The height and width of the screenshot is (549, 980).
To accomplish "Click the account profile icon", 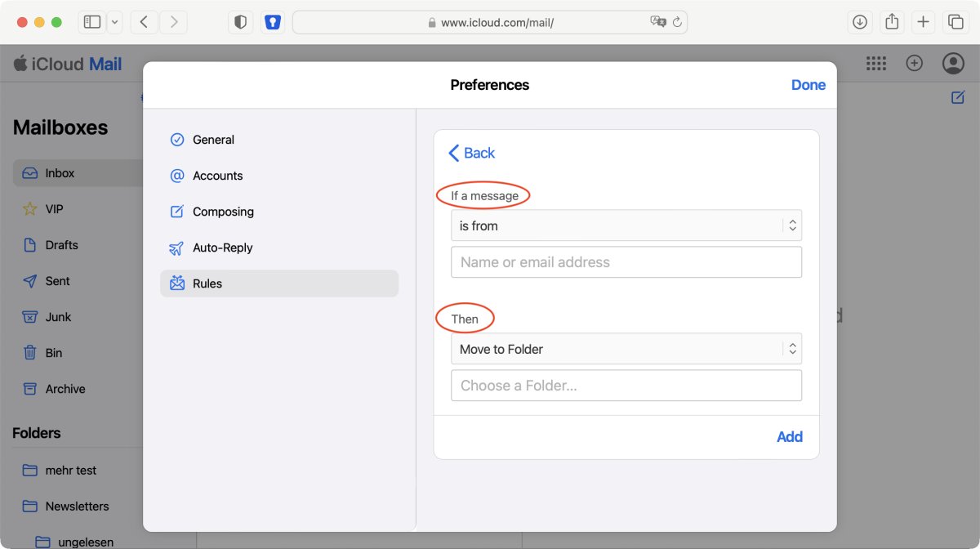I will [x=953, y=63].
